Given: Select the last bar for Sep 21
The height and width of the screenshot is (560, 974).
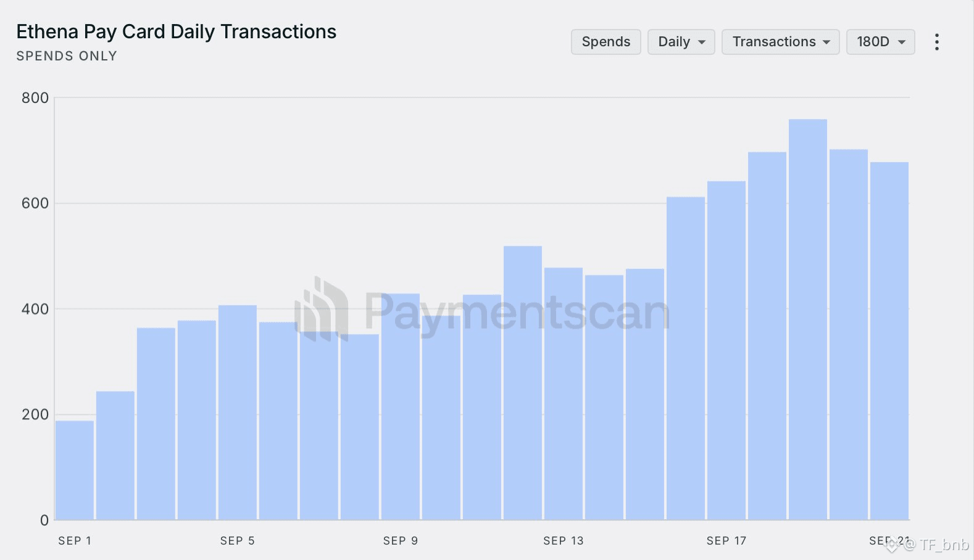Looking at the screenshot, I should coord(889,341).
